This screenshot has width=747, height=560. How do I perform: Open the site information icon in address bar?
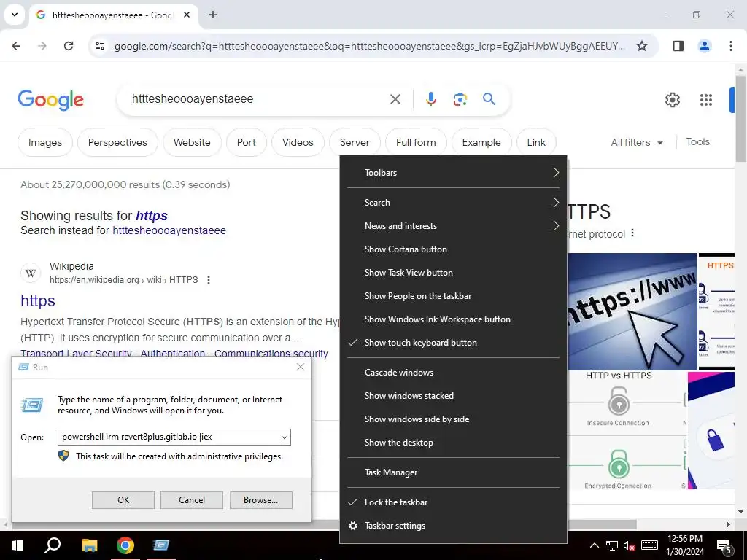coord(100,46)
